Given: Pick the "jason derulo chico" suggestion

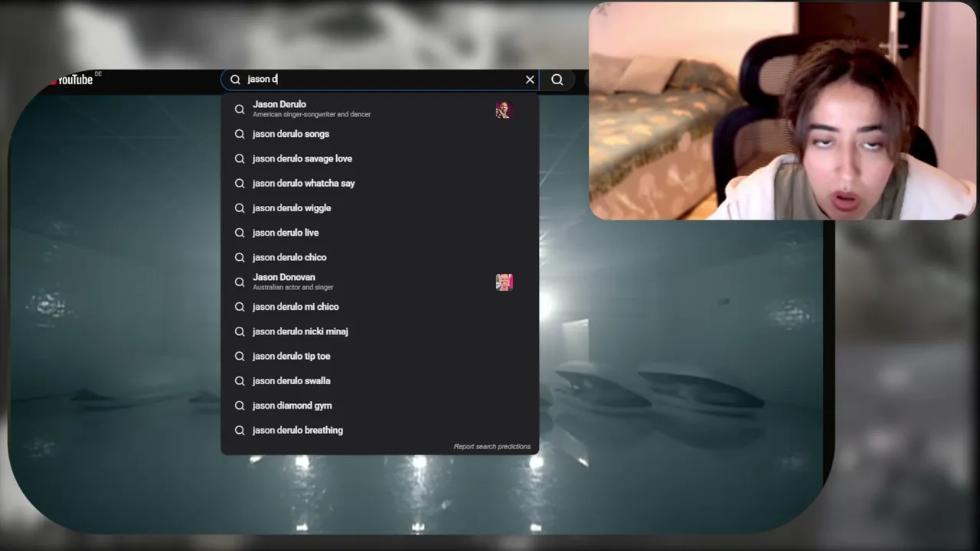Looking at the screenshot, I should click(x=380, y=257).
